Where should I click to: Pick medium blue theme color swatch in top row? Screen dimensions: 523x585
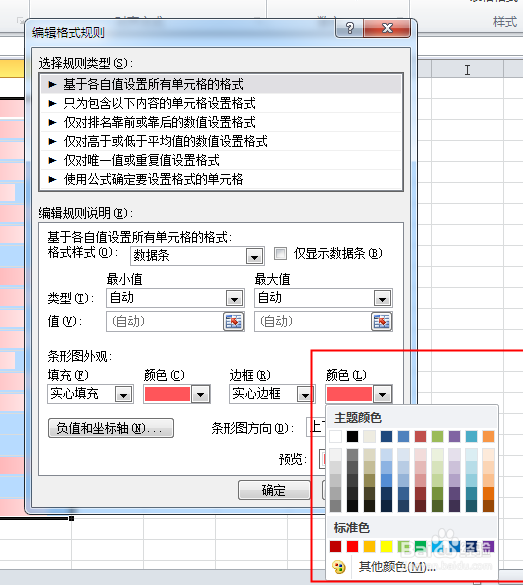403,436
